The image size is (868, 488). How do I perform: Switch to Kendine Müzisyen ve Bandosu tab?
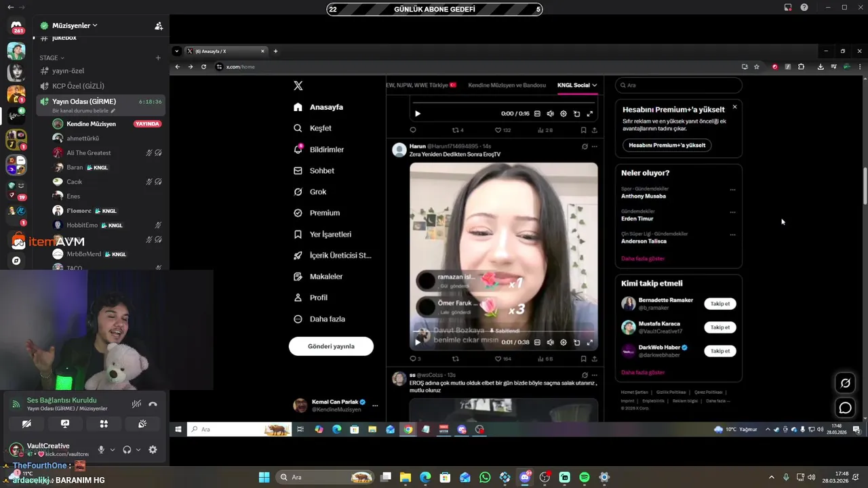point(507,85)
